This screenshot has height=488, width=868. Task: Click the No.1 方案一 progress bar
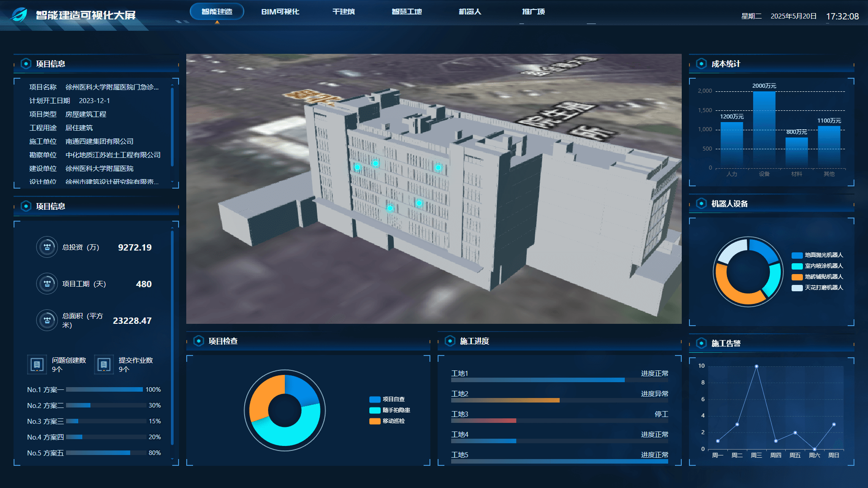point(104,389)
